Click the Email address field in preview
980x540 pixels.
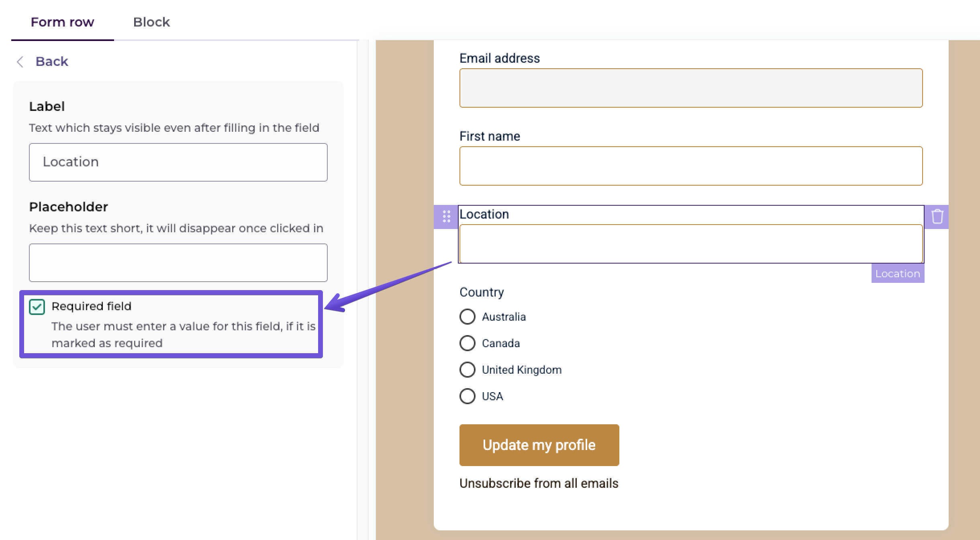coord(691,88)
